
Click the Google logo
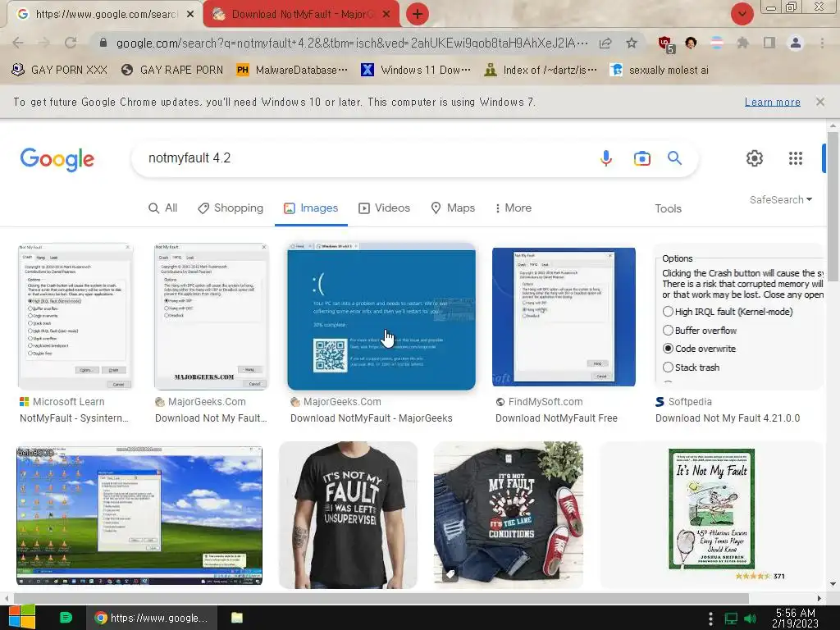tap(57, 160)
